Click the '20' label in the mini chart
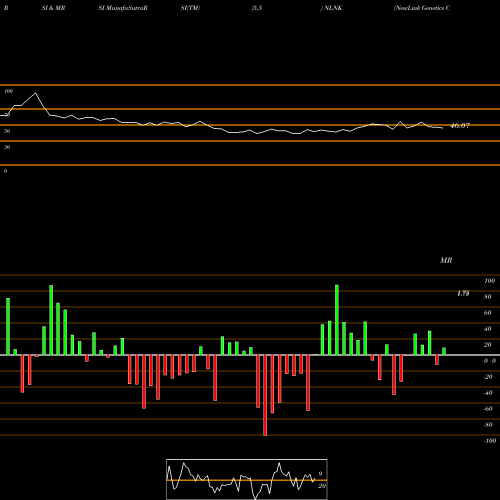Screen dimensions: 500x500 pyautogui.click(x=322, y=486)
